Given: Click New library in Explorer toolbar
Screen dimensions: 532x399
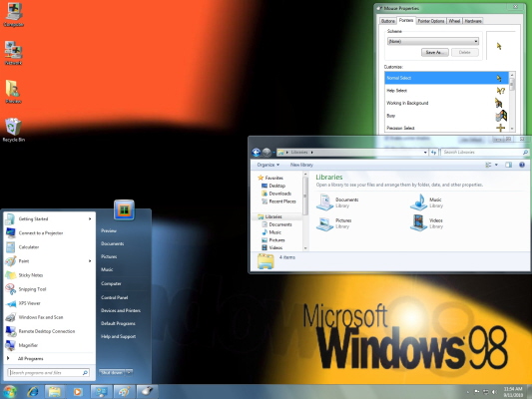Looking at the screenshot, I should 301,165.
